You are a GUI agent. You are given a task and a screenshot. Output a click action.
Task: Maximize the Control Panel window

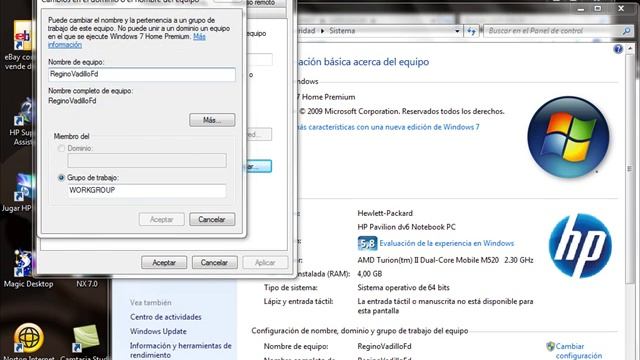tap(598, 9)
